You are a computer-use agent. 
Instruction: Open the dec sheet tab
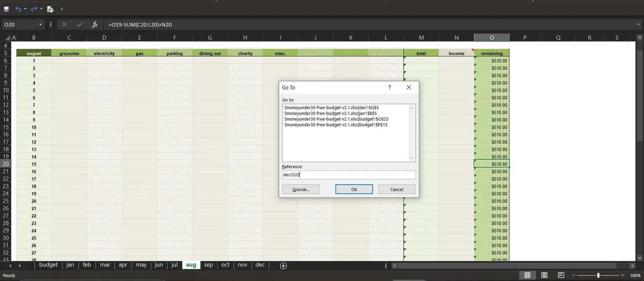tap(260, 265)
